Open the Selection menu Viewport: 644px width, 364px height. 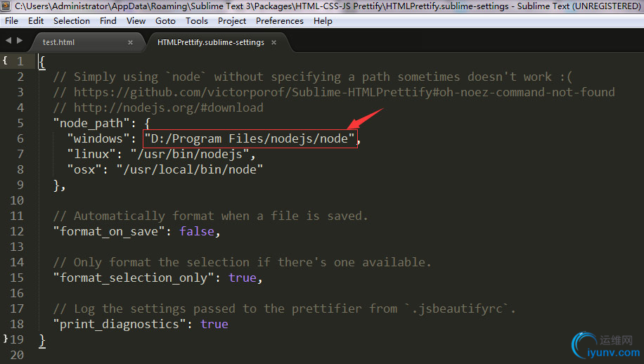tap(72, 21)
